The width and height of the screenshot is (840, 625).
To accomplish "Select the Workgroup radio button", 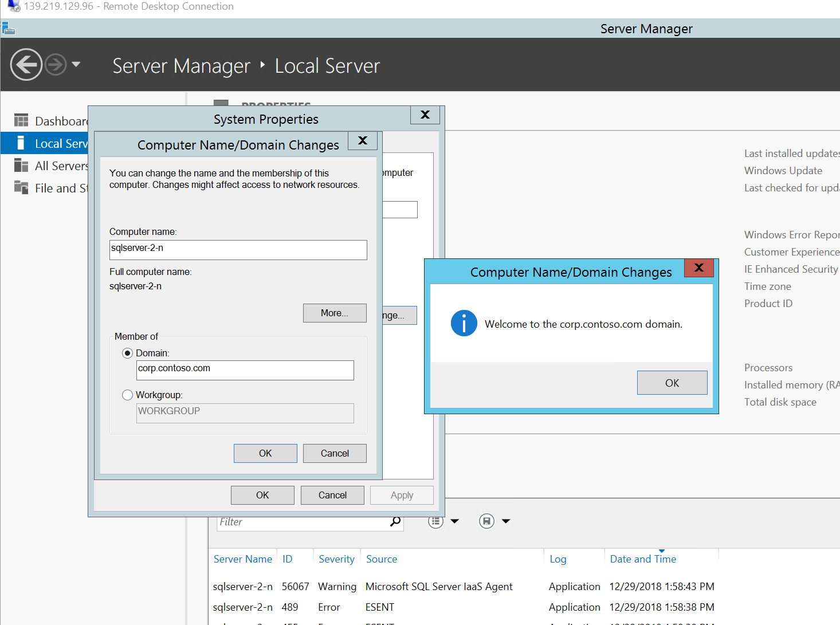I will 128,395.
